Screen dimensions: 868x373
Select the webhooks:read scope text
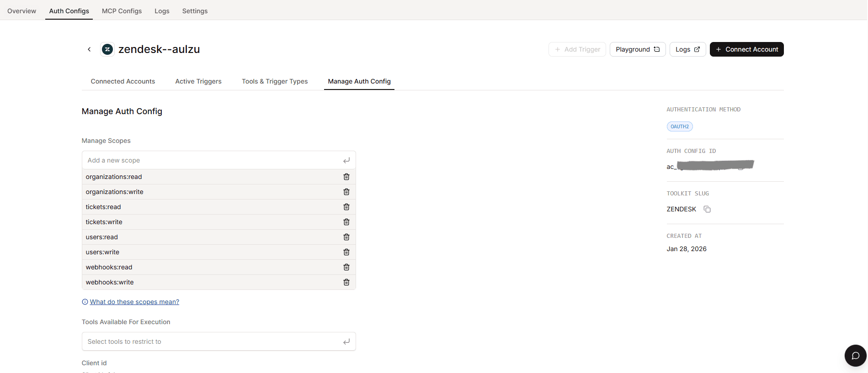tap(109, 267)
